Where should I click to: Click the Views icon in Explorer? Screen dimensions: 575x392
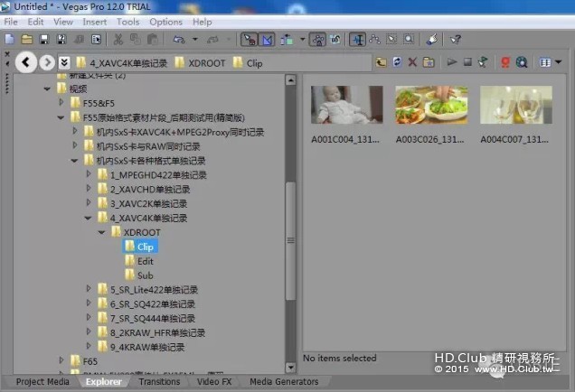[545, 62]
